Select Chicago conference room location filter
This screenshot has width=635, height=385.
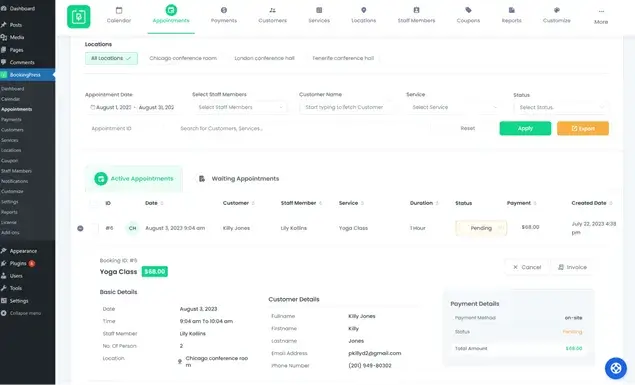[183, 58]
